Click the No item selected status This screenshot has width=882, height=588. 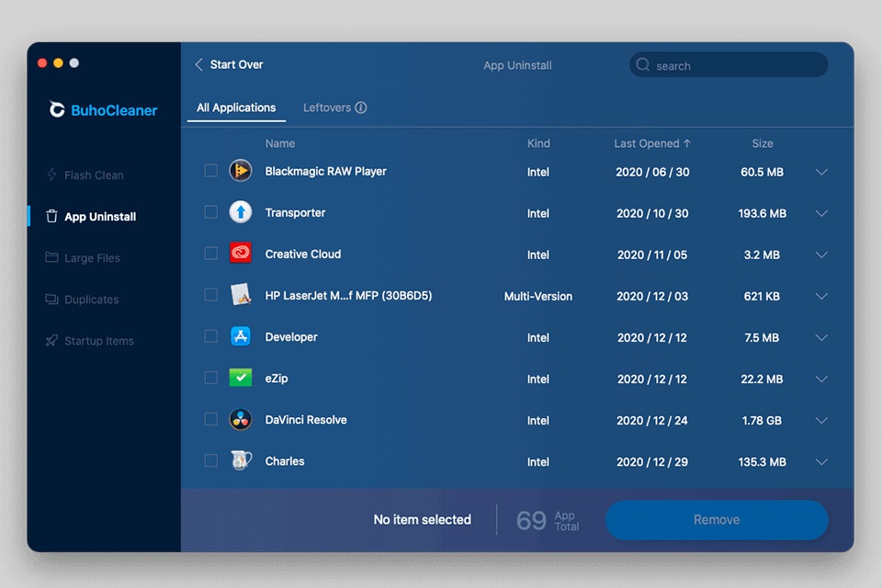pos(423,519)
